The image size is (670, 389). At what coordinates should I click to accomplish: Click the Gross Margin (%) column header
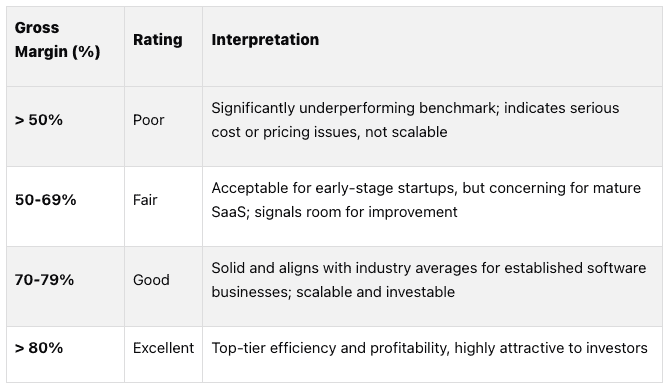pos(65,47)
